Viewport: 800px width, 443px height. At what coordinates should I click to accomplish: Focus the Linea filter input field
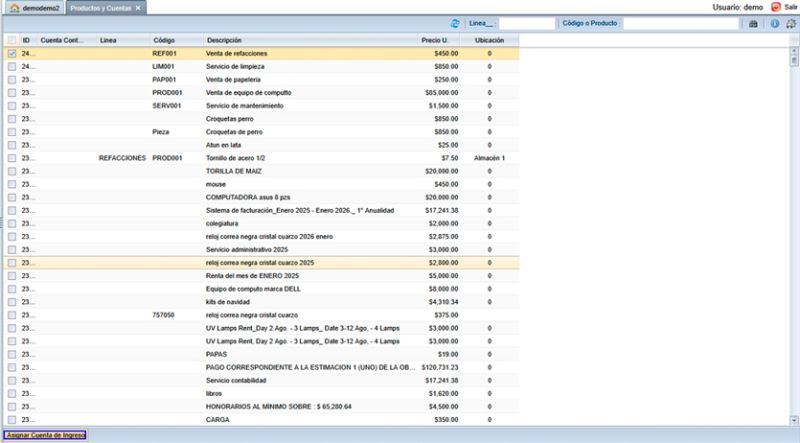(x=527, y=23)
